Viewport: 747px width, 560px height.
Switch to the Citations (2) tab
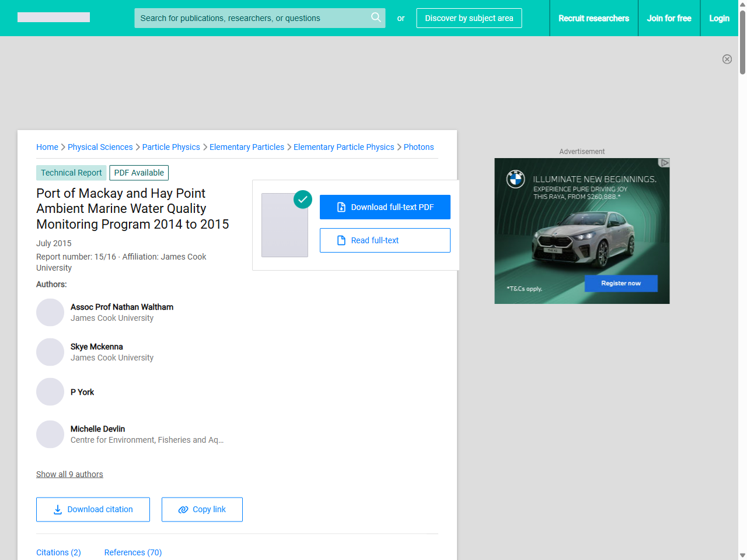tap(58, 552)
